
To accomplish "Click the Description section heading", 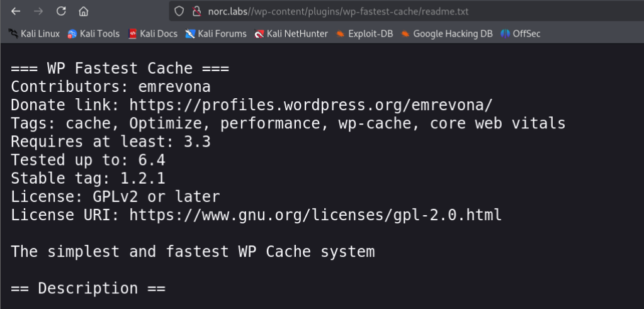I will tap(88, 288).
